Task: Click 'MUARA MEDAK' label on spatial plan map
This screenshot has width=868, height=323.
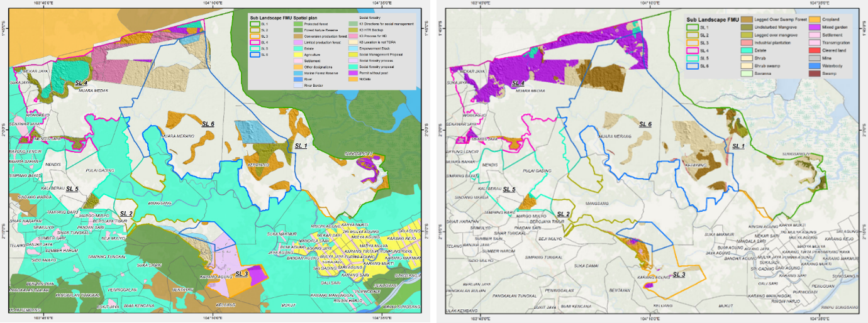Action: (x=94, y=90)
